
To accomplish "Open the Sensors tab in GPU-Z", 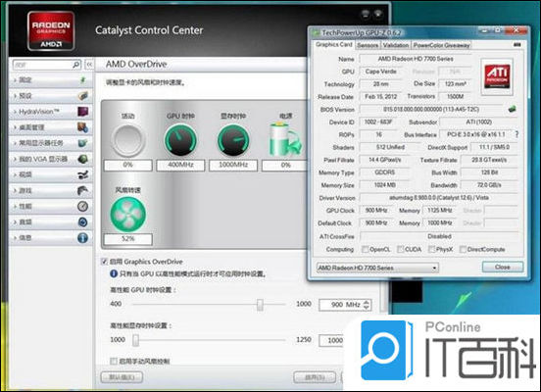I will tap(368, 45).
